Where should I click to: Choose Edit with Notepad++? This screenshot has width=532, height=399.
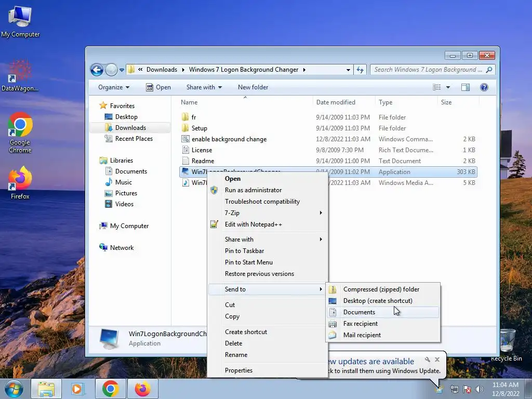(x=268, y=224)
